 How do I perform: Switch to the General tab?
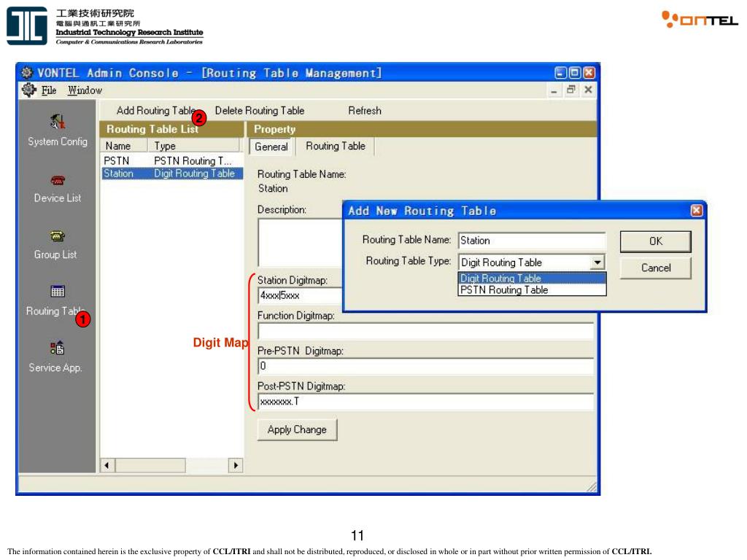[271, 147]
